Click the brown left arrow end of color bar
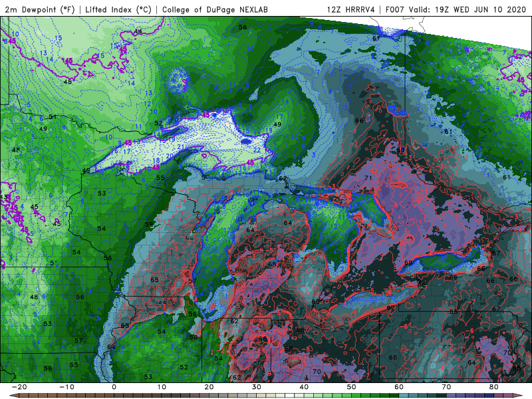 point(13,396)
